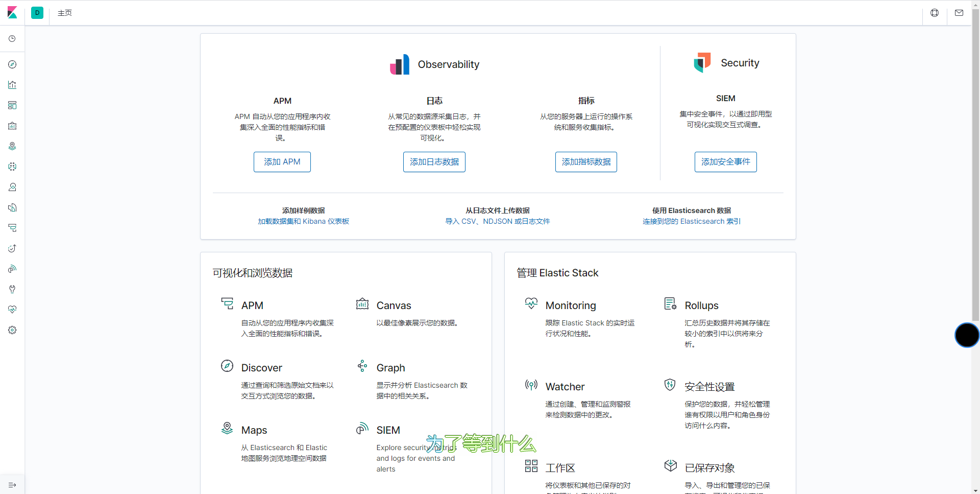Image resolution: width=980 pixels, height=494 pixels.
Task: Open Dashboard icon in the sidebar
Action: click(x=12, y=105)
